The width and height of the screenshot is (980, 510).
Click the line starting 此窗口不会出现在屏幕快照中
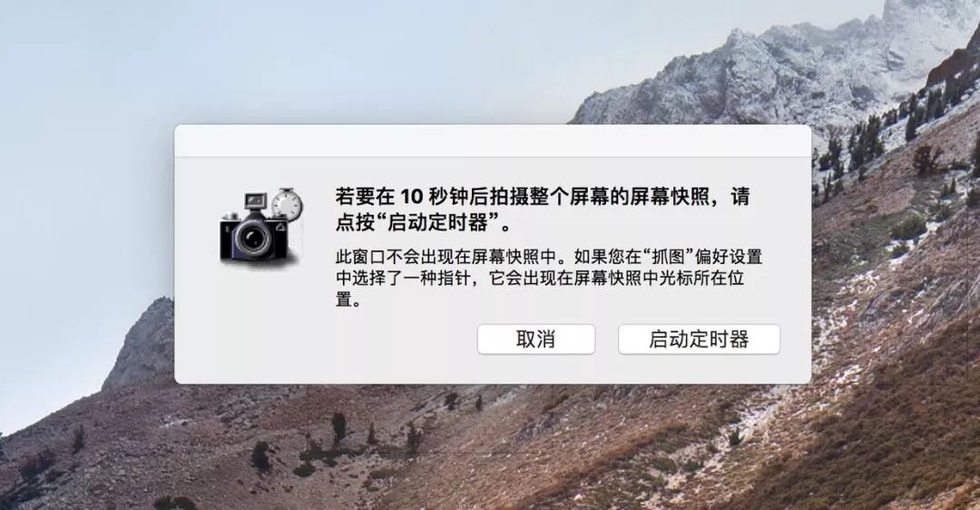[x=549, y=257]
